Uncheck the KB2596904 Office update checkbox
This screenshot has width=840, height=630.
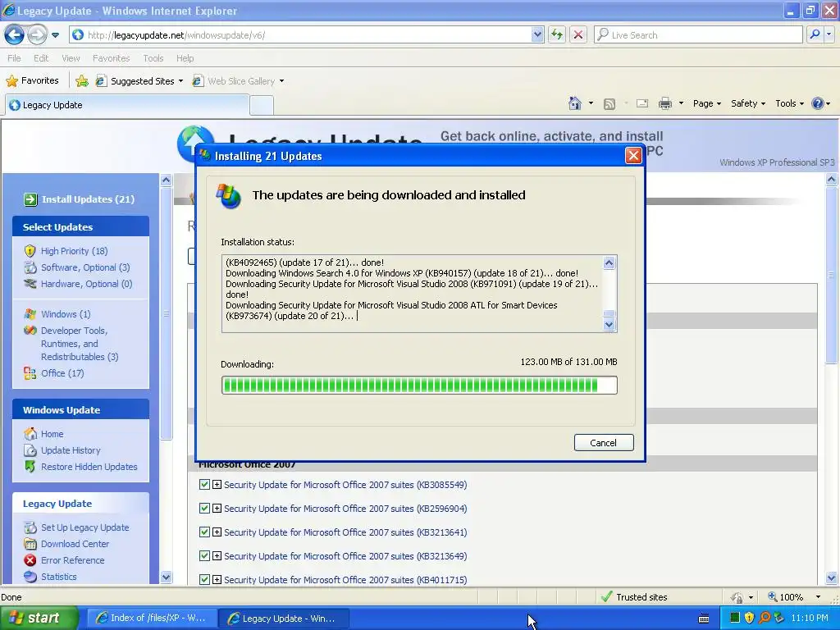click(x=204, y=509)
